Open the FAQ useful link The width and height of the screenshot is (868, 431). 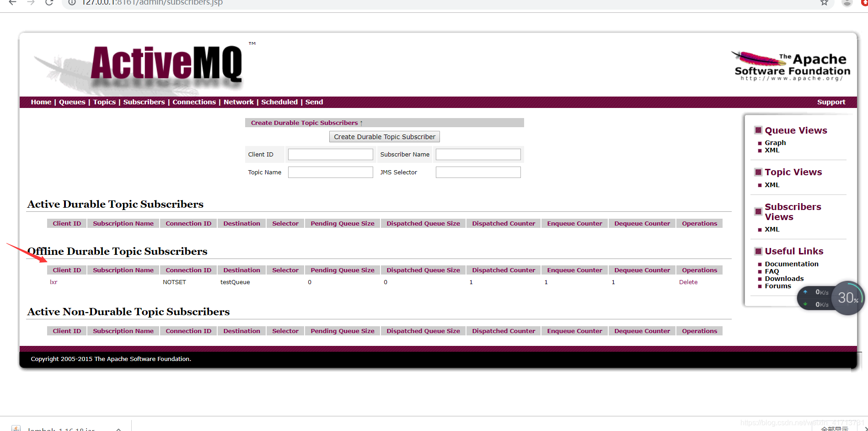[772, 271]
